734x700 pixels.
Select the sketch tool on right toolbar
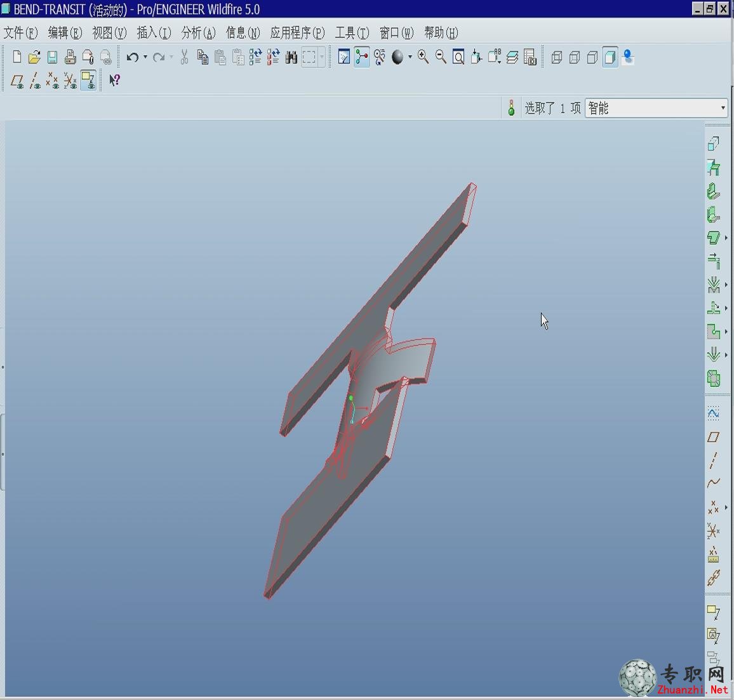pos(713,413)
